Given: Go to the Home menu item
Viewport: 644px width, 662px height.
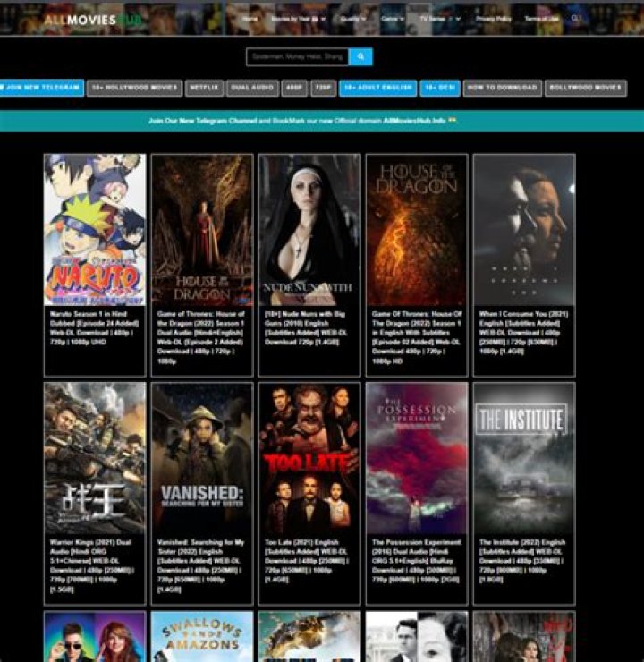Looking at the screenshot, I should [250, 18].
